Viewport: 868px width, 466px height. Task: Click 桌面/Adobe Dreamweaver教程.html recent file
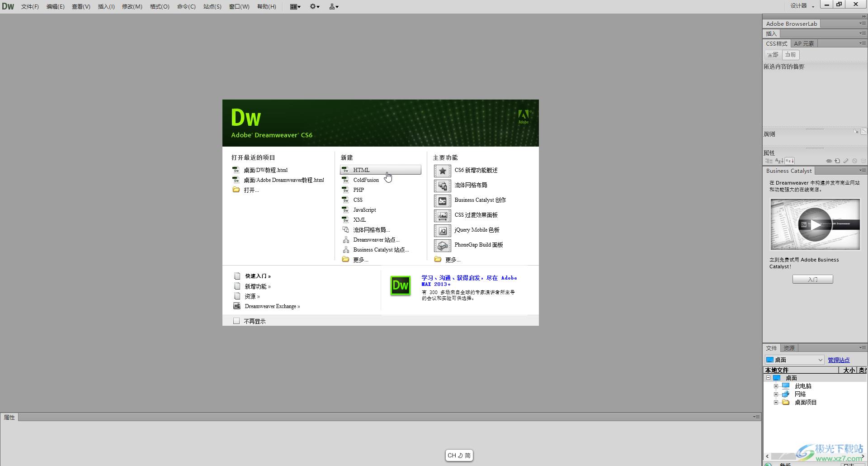[x=283, y=180]
